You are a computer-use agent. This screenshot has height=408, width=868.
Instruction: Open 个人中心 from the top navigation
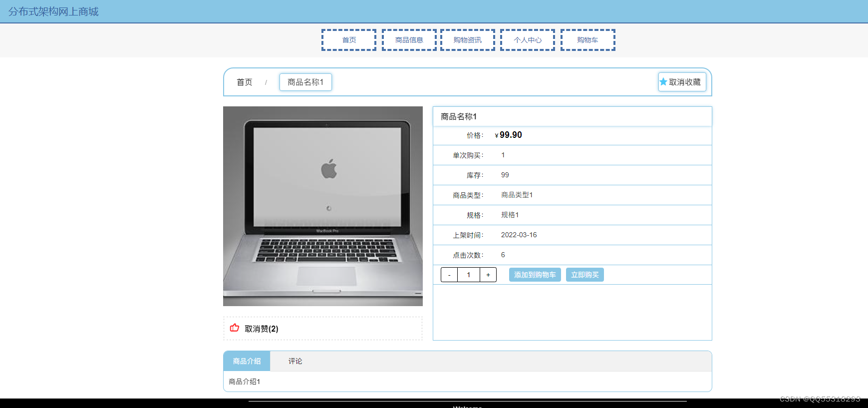[x=528, y=40]
